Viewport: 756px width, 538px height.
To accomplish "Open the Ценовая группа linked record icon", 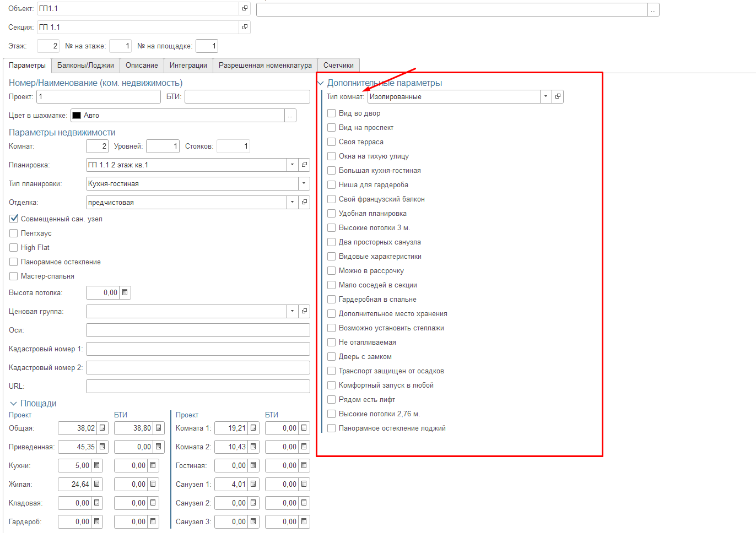I will [x=304, y=311].
